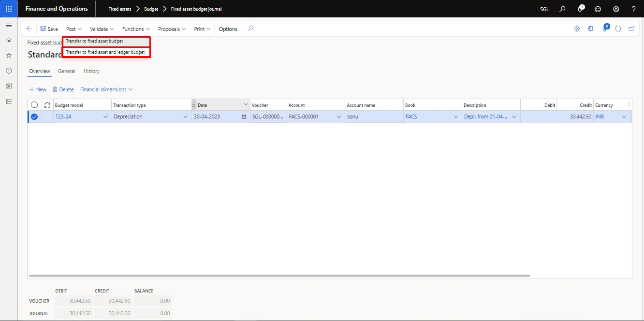Image resolution: width=644 pixels, height=321 pixels.
Task: Toggle select-all rows circle in grid header
Action: point(34,105)
